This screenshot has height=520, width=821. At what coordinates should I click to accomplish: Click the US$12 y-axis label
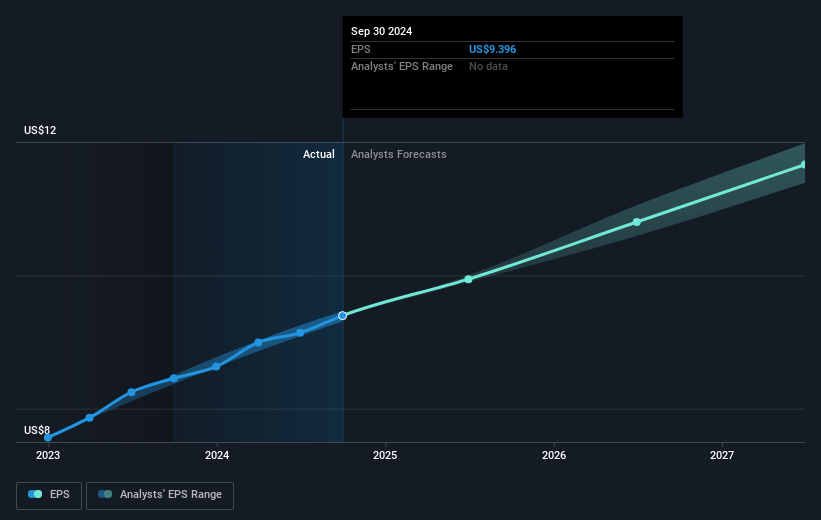40,130
